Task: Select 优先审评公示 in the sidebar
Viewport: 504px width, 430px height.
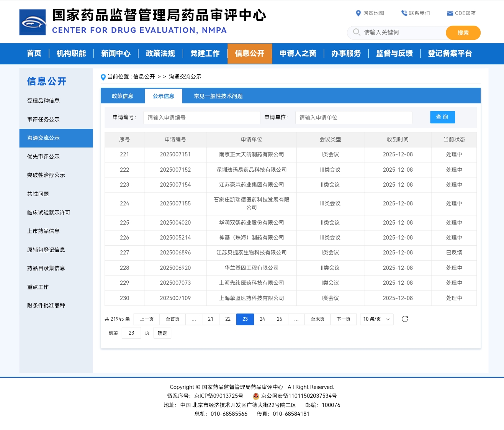Action: point(43,157)
